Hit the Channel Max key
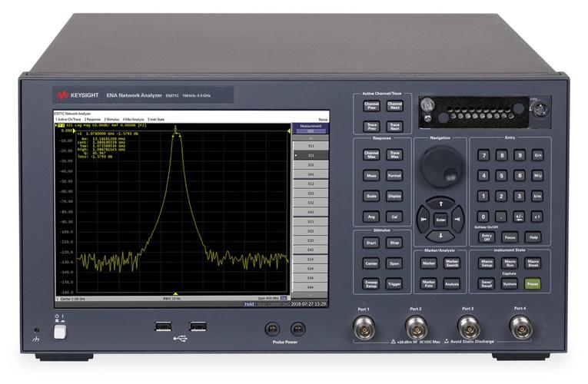This screenshot has width=588, height=384. point(371,154)
